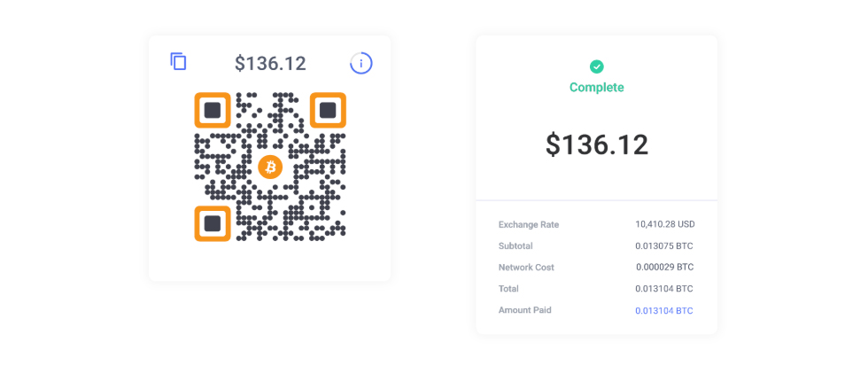Screen dimensions: 868x366
Task: Click the 0.013075 BTC subtotal value
Action: tap(664, 245)
